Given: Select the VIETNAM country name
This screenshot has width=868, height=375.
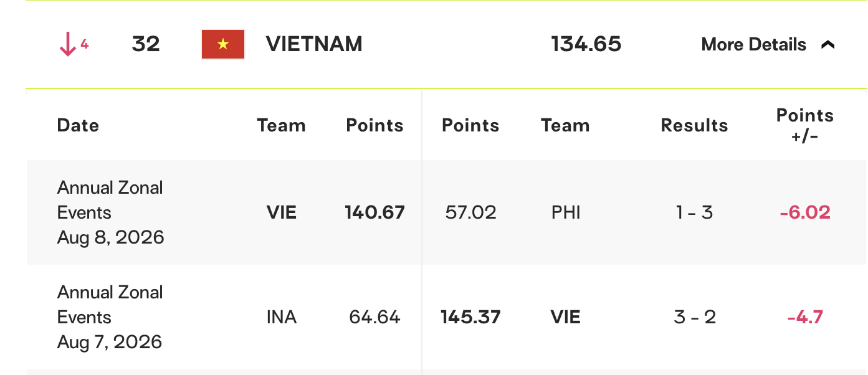Looking at the screenshot, I should 314,44.
